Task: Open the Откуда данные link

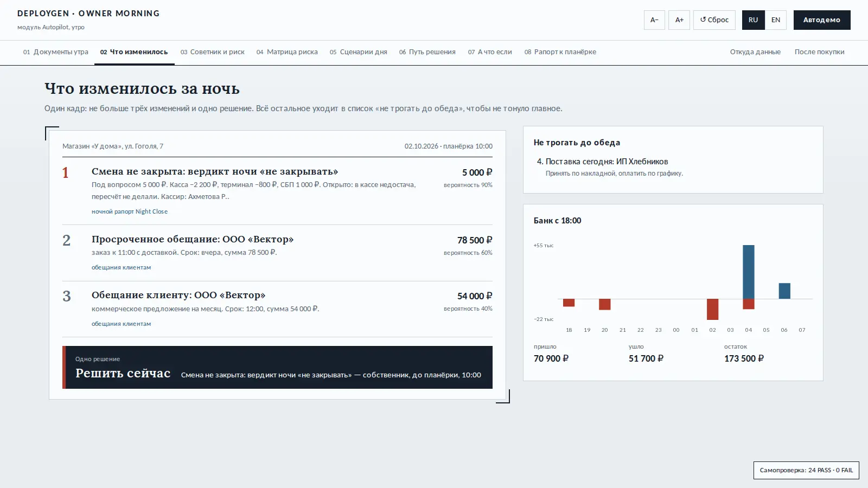Action: tap(755, 52)
